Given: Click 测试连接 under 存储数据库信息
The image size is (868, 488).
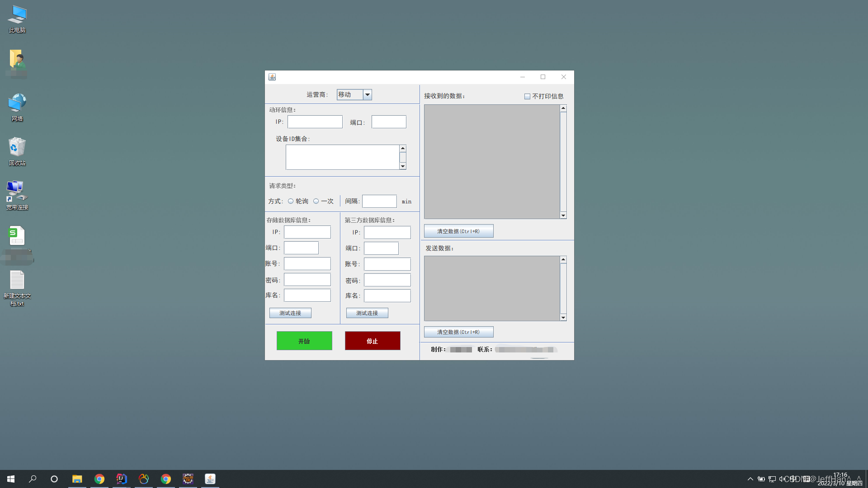Looking at the screenshot, I should pyautogui.click(x=290, y=313).
